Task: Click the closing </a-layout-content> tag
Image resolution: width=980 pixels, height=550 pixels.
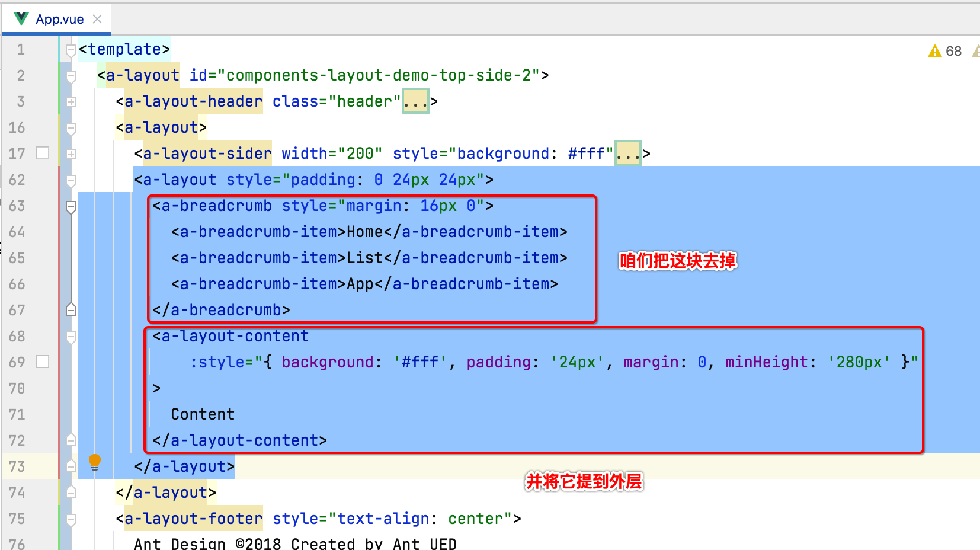Action: tap(239, 440)
